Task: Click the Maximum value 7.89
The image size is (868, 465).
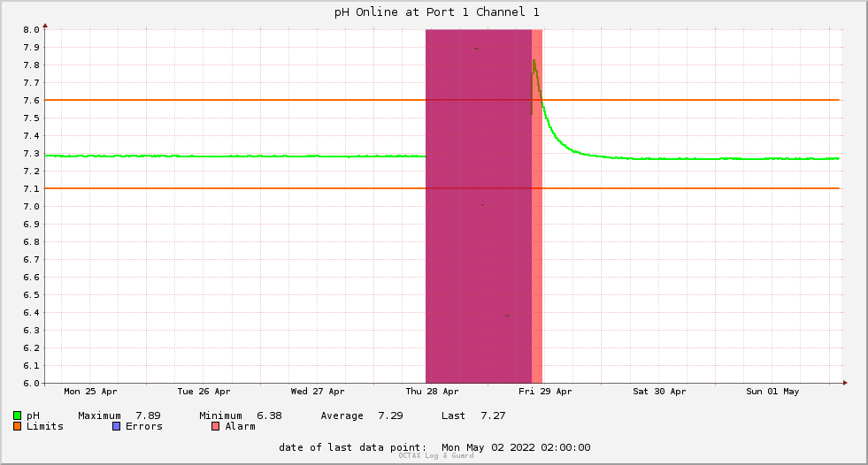Action: (x=148, y=415)
